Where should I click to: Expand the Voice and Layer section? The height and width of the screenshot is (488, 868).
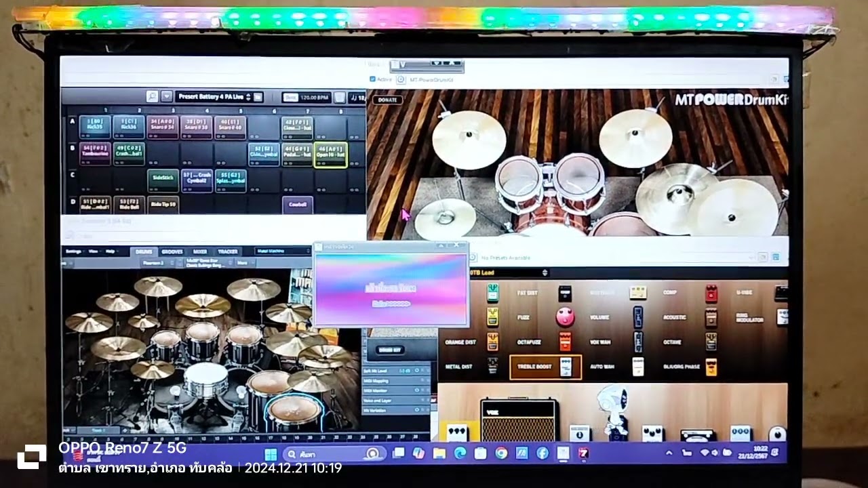click(x=397, y=401)
